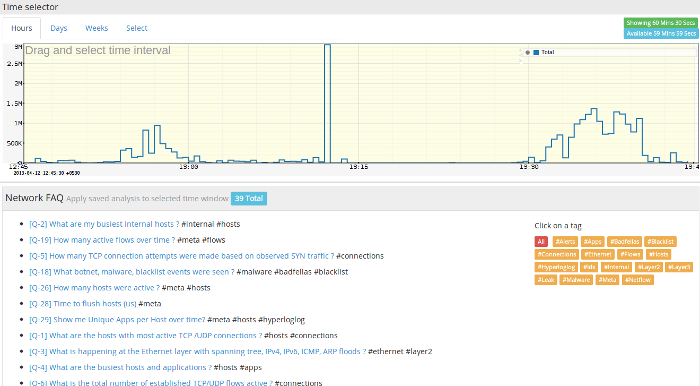Screen dimensions: 700x386
Task: Select the Weeks tab
Action: point(96,28)
